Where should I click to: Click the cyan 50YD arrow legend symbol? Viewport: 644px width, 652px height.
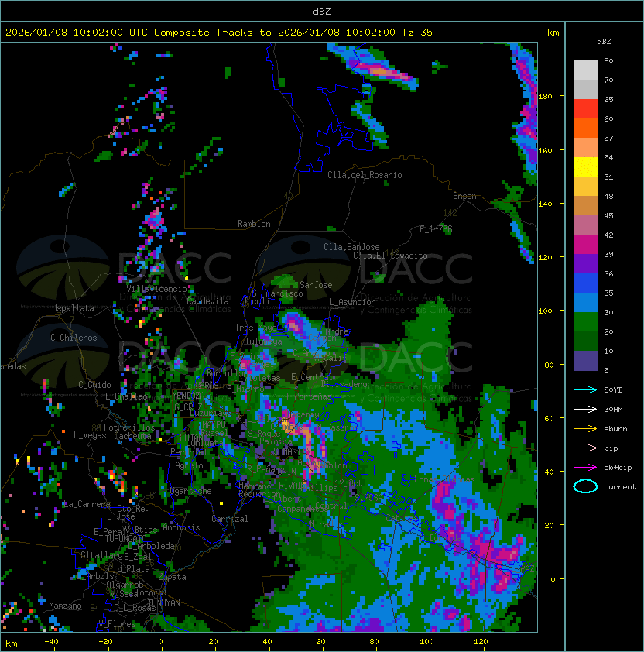coord(585,389)
